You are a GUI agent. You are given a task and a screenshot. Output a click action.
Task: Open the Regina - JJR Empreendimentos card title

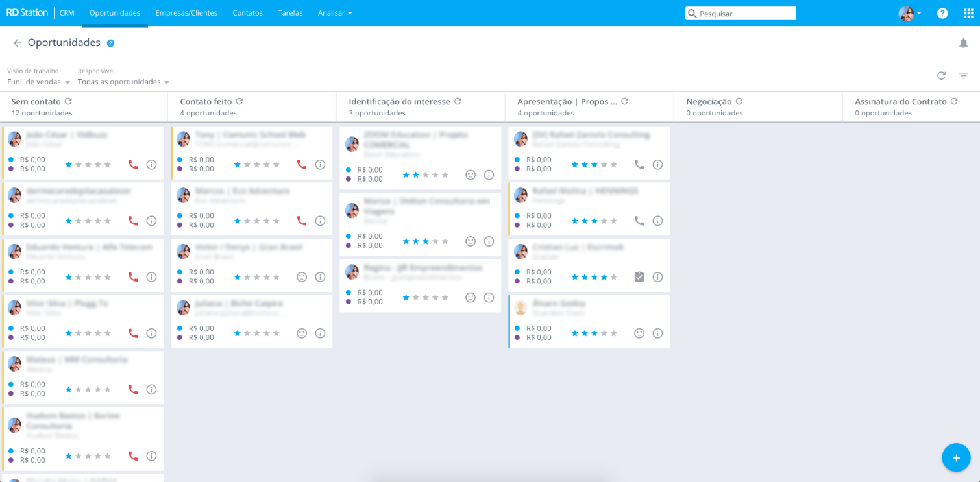coord(423,267)
